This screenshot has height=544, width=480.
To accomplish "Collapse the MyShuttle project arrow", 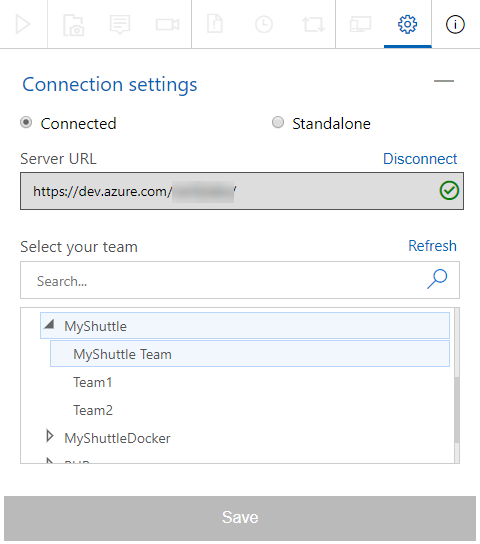I will (x=50, y=324).
